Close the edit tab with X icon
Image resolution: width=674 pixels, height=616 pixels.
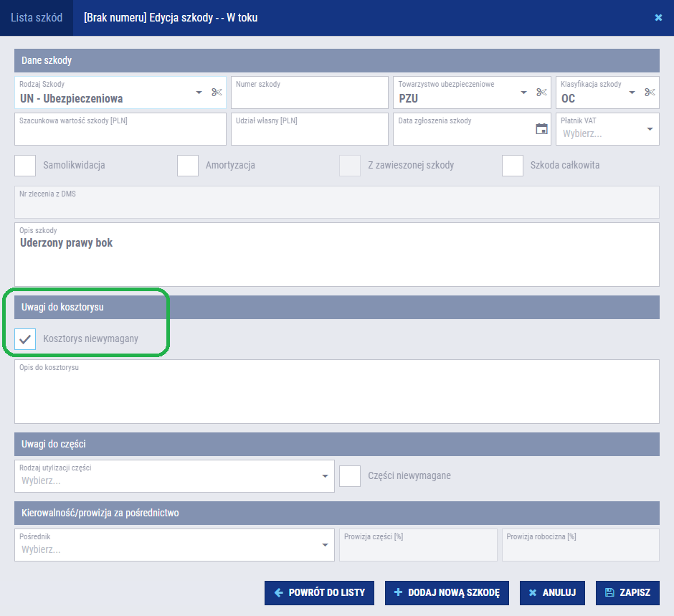pos(658,18)
